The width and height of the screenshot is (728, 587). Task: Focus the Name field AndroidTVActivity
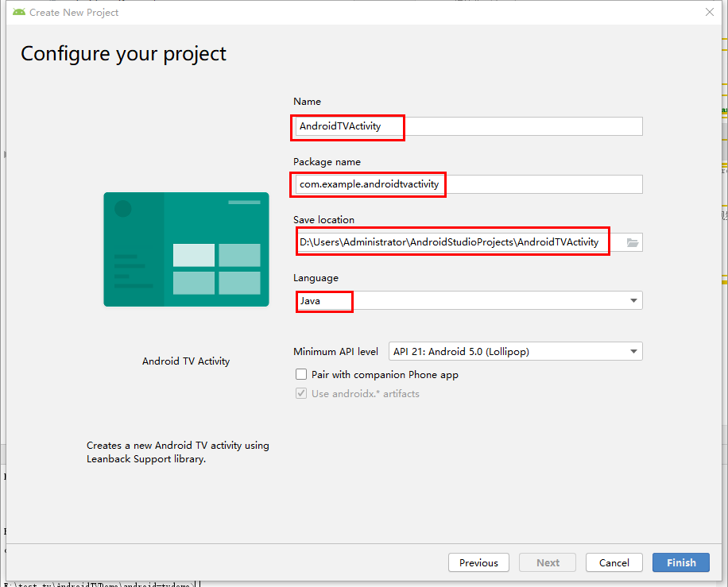click(x=469, y=126)
